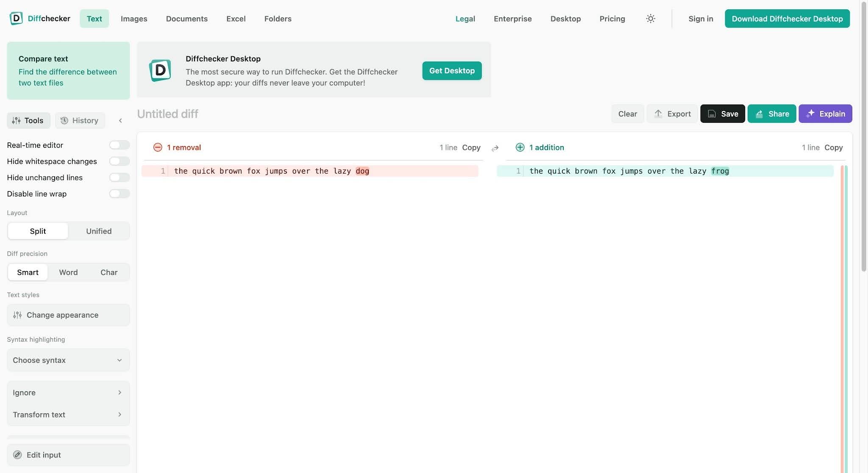Toggle Hide unchanged lines on
This screenshot has height=473, width=868.
(120, 177)
